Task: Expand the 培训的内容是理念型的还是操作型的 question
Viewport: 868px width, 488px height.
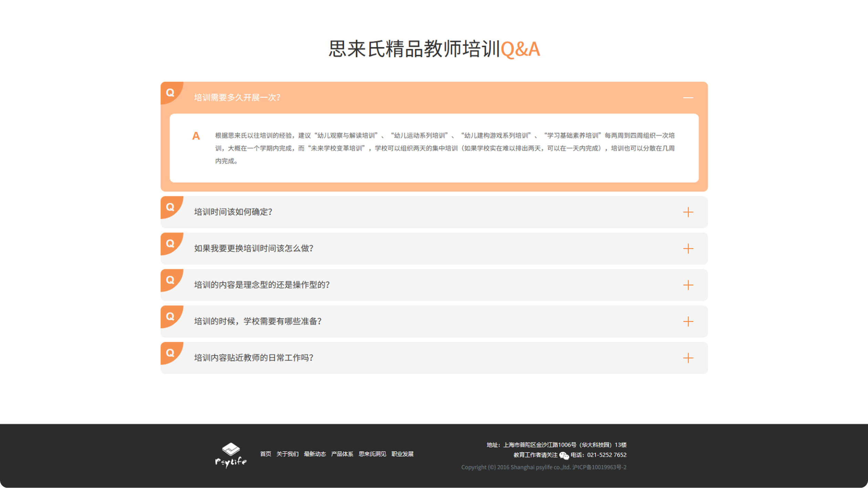Action: (x=689, y=285)
